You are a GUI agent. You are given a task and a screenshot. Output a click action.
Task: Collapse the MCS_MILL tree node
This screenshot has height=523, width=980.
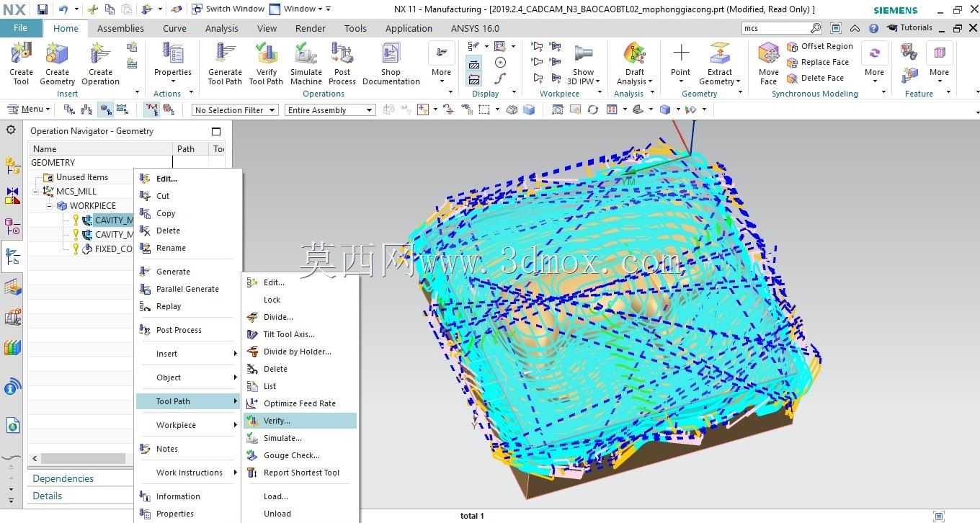coord(35,192)
